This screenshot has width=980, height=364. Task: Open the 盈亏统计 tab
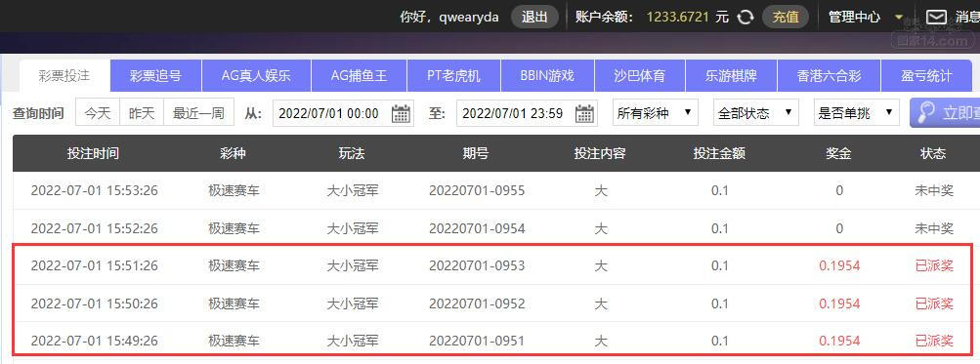point(926,76)
